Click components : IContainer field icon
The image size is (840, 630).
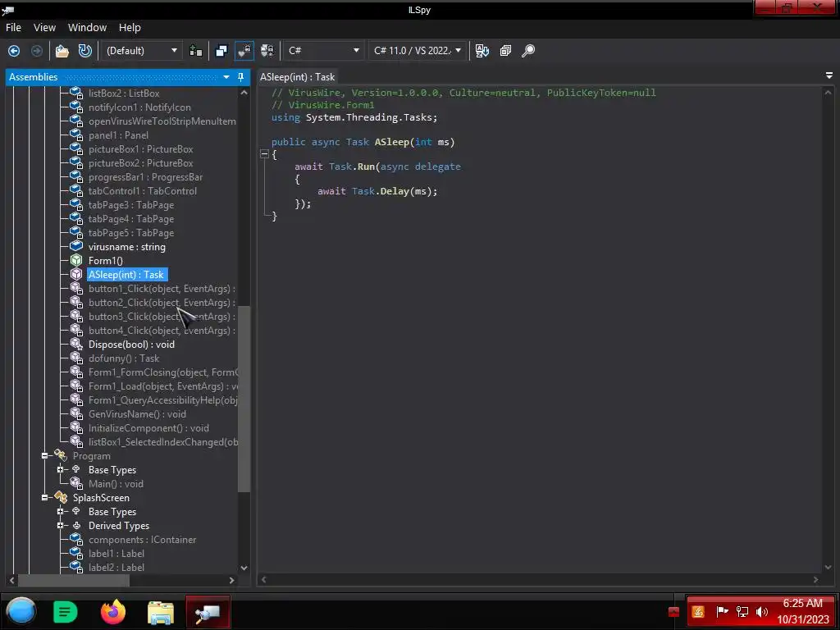[76, 540]
